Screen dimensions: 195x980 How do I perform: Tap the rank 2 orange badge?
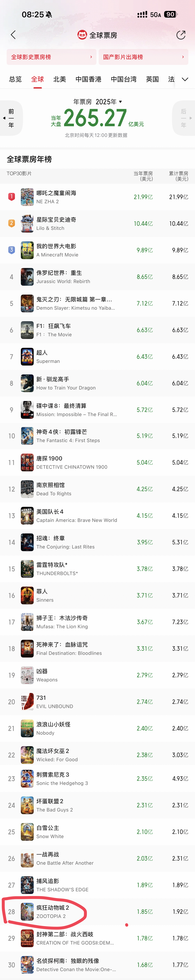coord(11,223)
